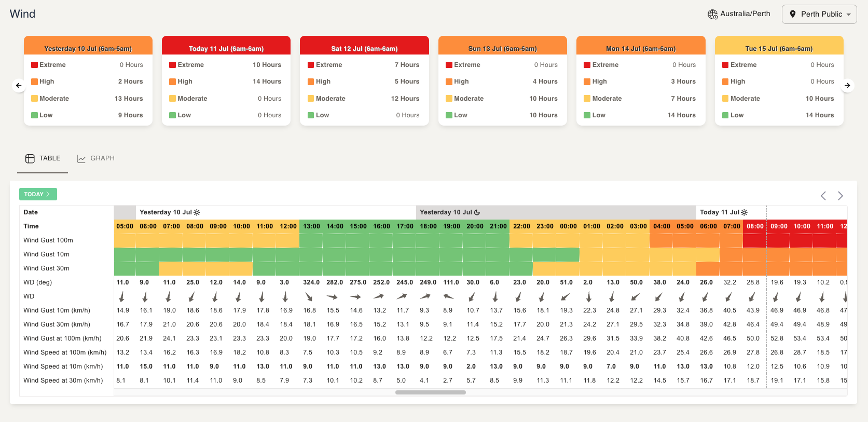
Task: Select the Tue 15 Jul card header
Action: pyautogui.click(x=779, y=48)
